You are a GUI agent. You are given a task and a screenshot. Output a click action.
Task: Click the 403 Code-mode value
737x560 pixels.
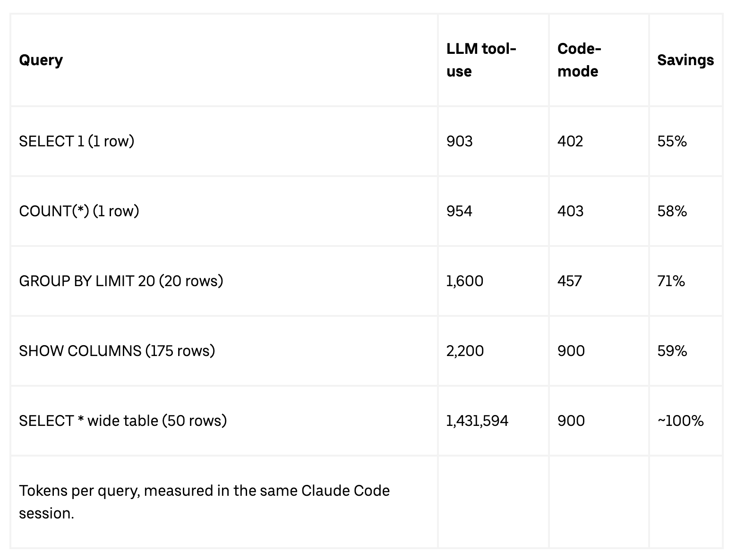pyautogui.click(x=570, y=211)
